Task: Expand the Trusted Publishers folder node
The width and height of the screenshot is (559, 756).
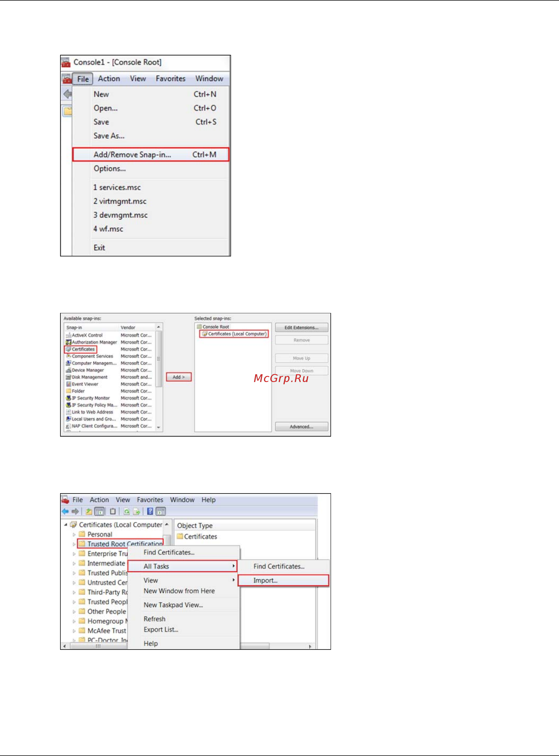Action: (74, 573)
